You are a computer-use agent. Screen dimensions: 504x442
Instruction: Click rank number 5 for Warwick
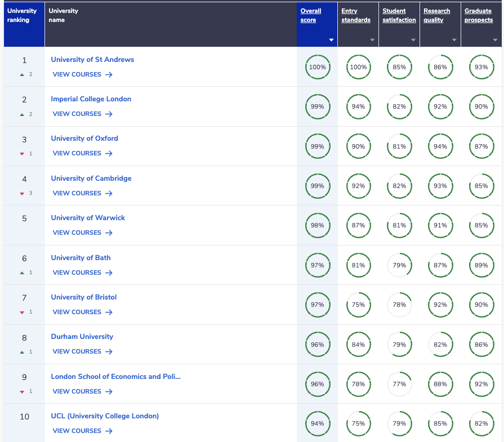click(x=24, y=218)
